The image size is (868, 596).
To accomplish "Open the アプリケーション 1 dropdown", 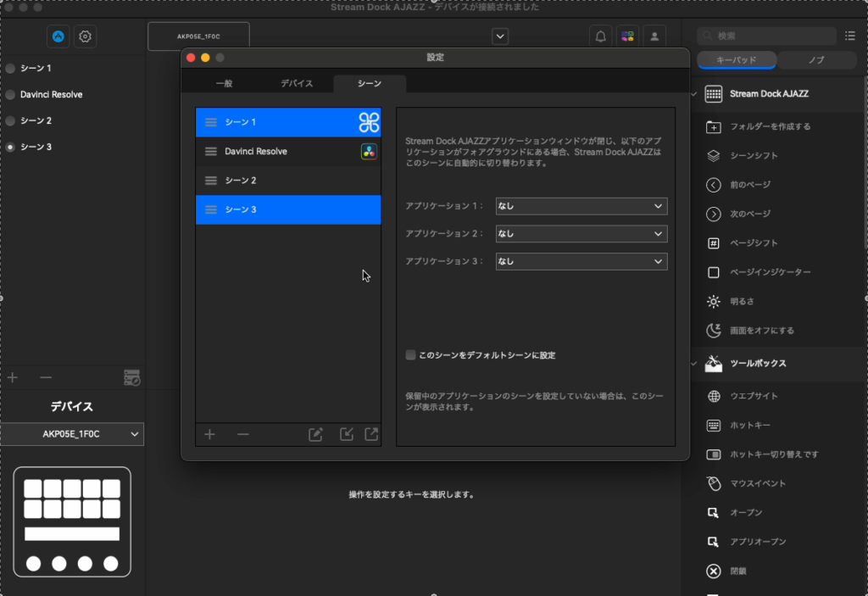I will point(581,206).
